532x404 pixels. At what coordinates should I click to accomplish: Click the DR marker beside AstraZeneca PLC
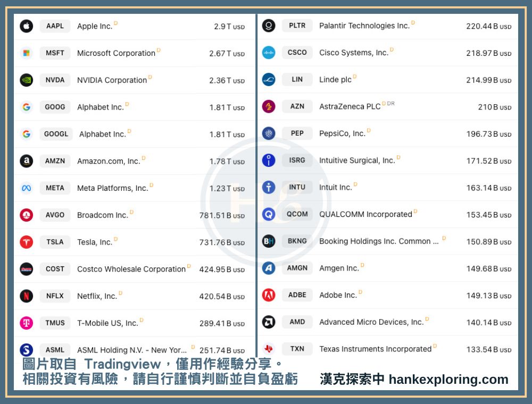[391, 103]
